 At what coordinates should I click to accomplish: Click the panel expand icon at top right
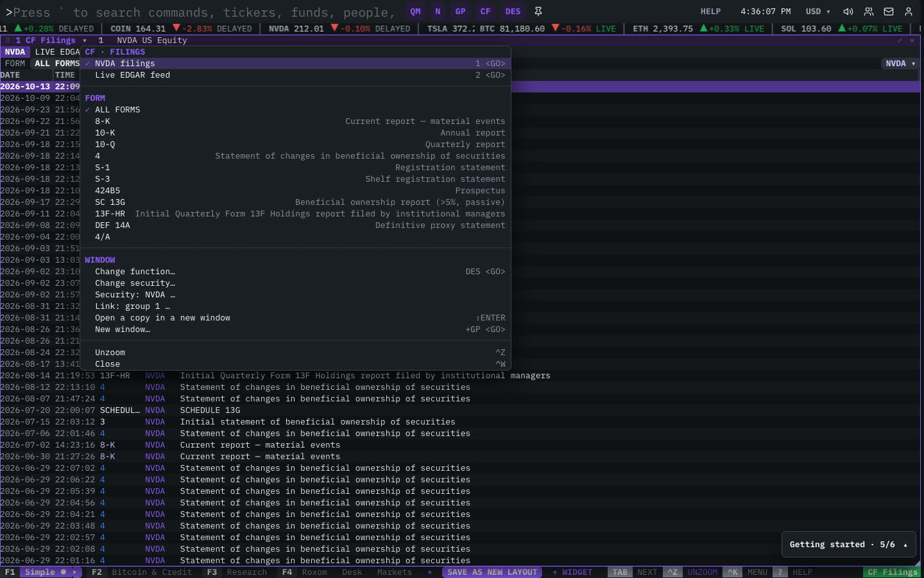point(900,40)
